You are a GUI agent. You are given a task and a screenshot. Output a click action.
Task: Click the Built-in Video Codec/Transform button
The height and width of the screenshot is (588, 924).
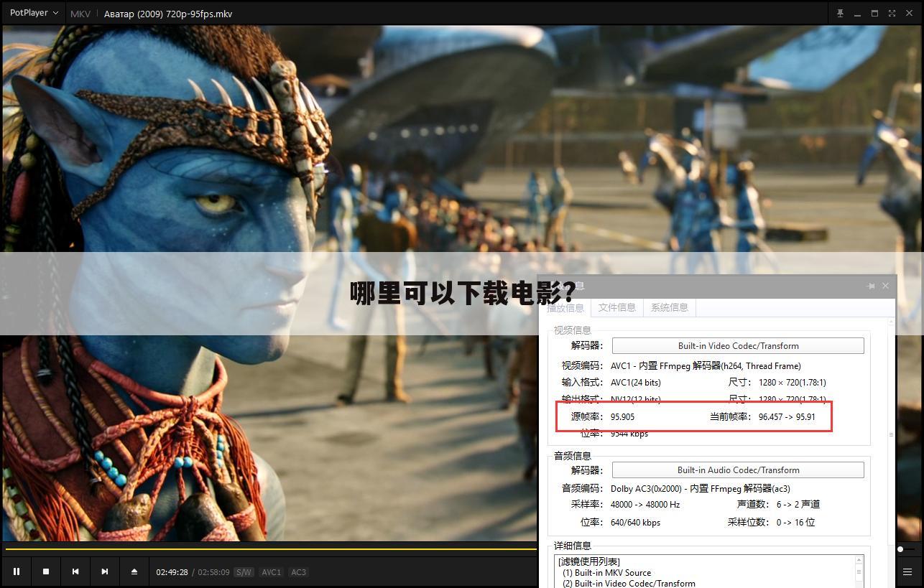738,345
